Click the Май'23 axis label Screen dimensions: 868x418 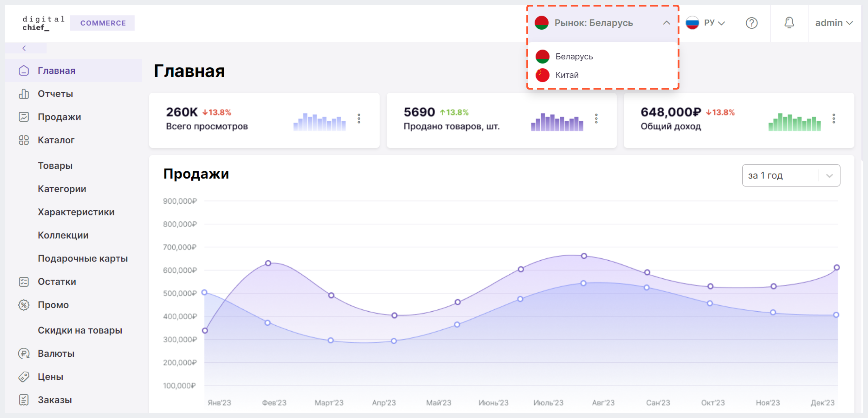(438, 402)
